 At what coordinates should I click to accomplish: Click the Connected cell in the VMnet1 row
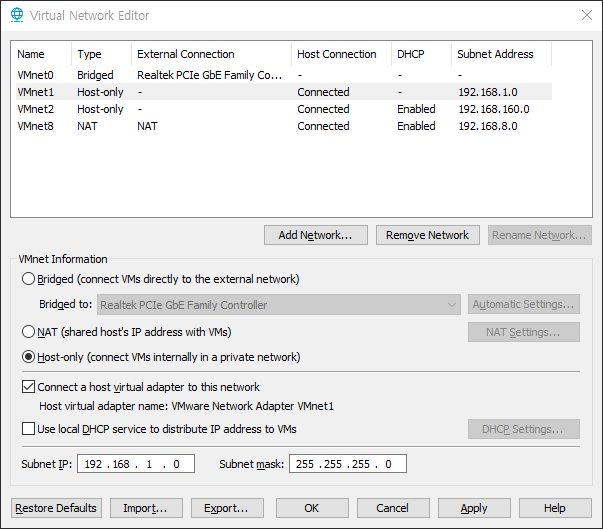point(323,92)
